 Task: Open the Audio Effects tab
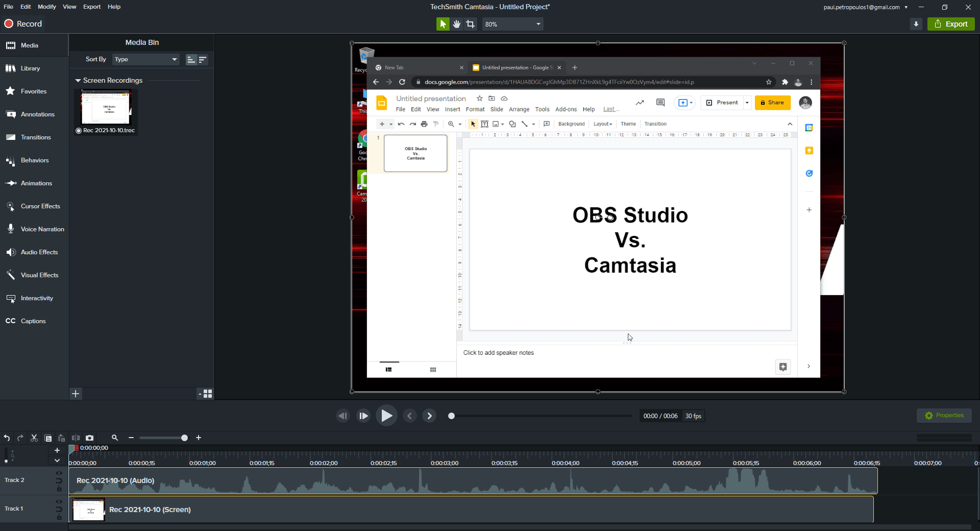tap(34, 252)
